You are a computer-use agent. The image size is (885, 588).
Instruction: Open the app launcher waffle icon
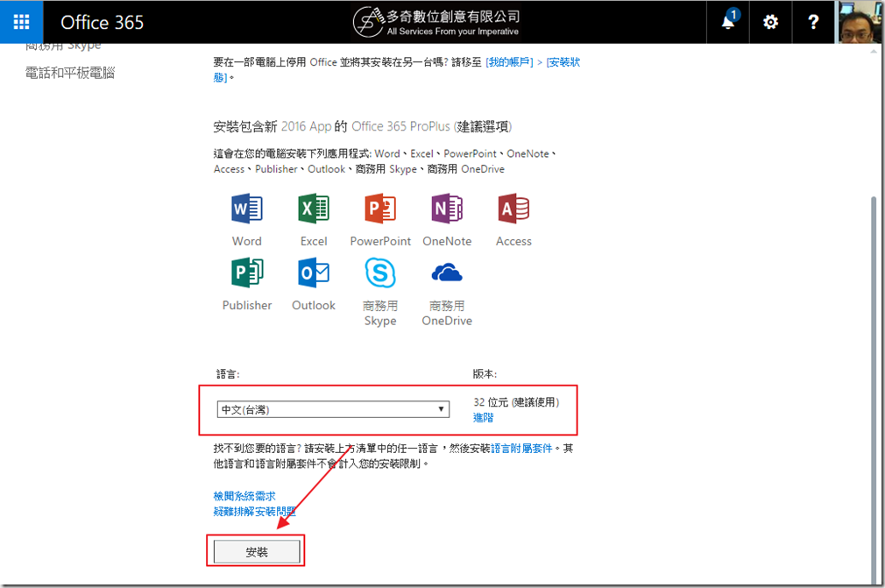point(22,22)
